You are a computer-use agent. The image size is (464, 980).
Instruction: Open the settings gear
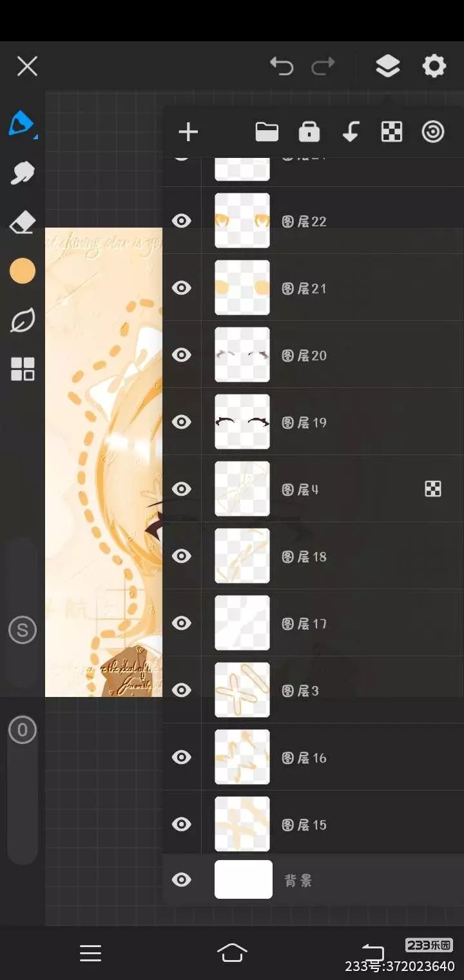[x=434, y=66]
